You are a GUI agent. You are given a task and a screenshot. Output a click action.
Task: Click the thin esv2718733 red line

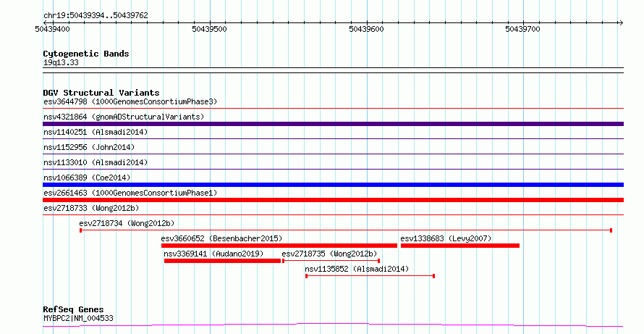(x=333, y=215)
